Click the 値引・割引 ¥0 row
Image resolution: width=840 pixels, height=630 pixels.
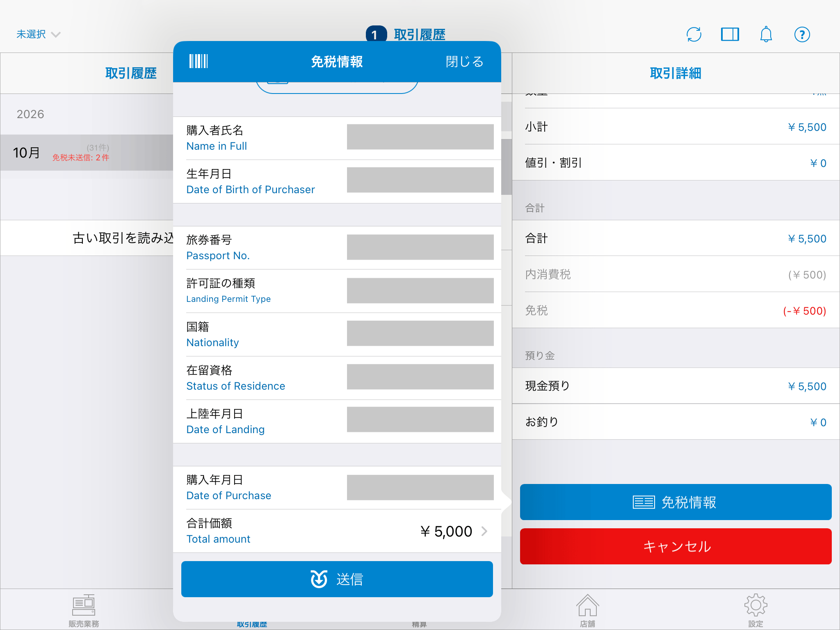[676, 163]
